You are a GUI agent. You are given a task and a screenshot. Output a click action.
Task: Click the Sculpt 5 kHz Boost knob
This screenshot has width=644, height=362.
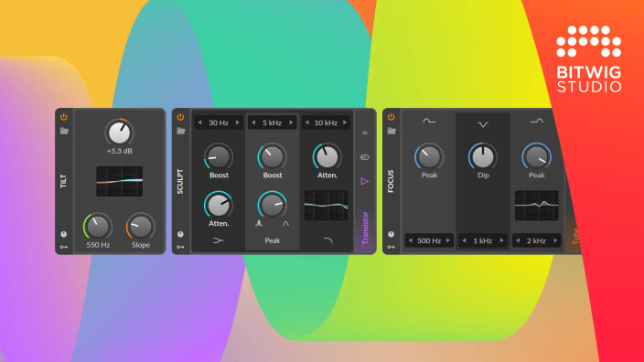click(272, 157)
